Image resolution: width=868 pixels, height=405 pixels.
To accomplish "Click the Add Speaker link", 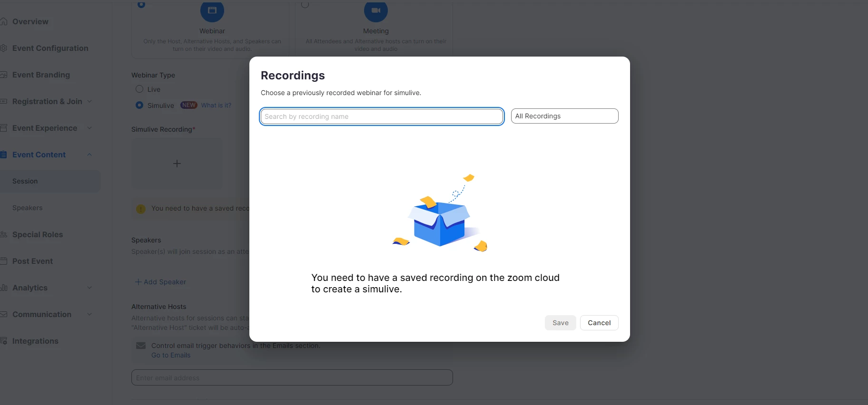I will [161, 282].
